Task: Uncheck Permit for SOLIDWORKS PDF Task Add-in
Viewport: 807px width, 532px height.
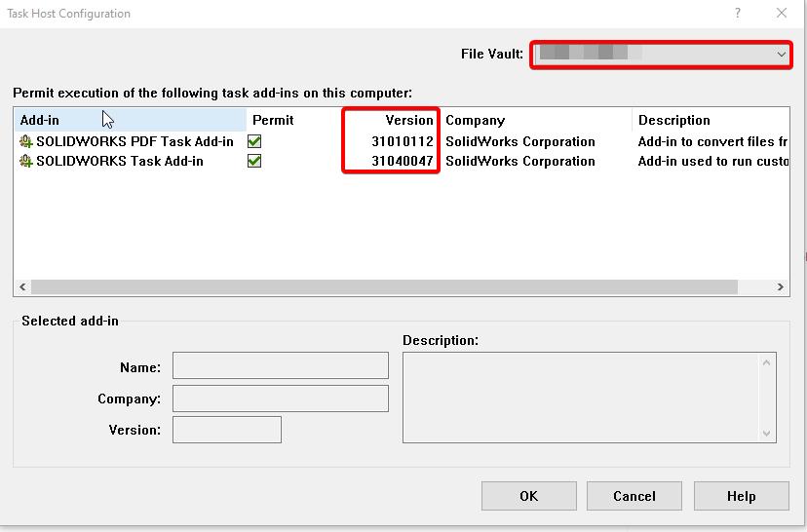Action: 254,141
